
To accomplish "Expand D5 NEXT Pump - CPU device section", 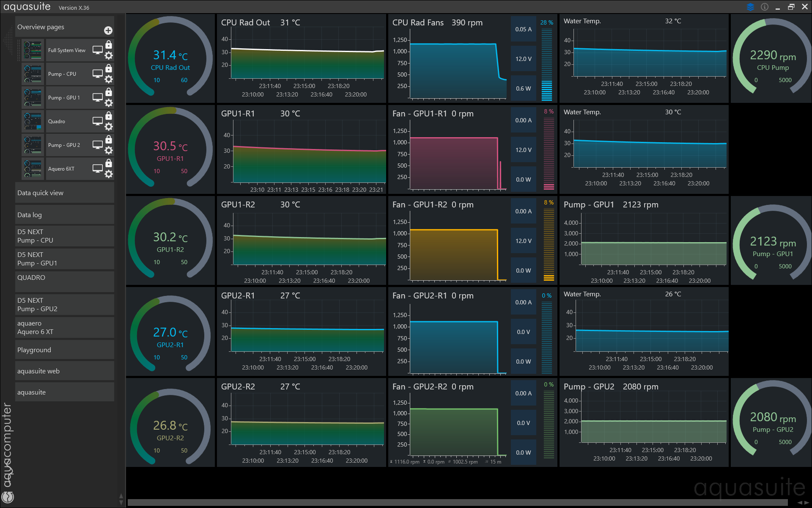I will point(65,236).
